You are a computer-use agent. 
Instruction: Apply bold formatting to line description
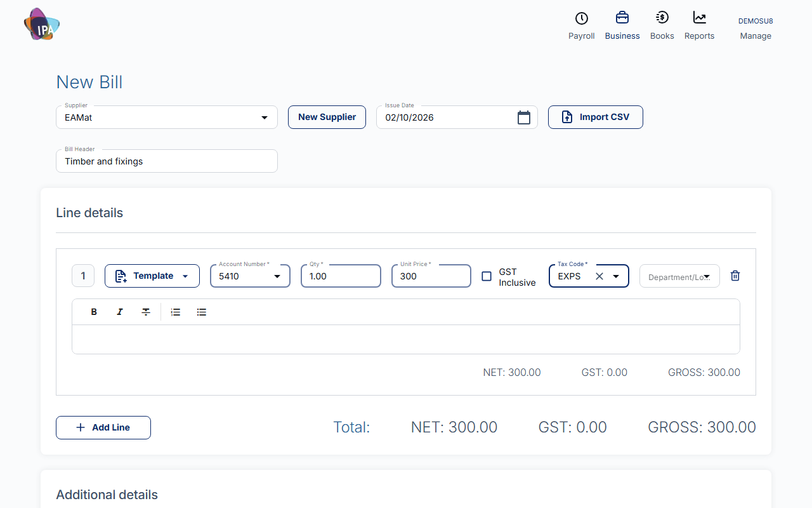[x=94, y=312]
